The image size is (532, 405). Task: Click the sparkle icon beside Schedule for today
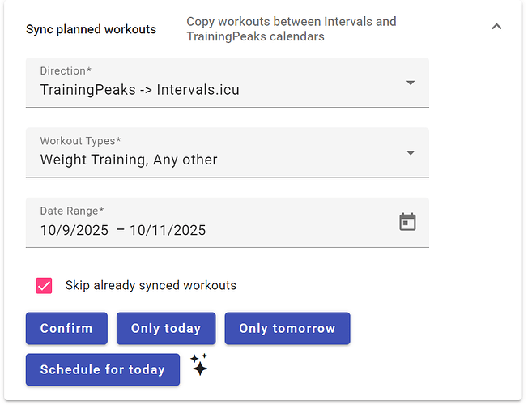point(200,365)
